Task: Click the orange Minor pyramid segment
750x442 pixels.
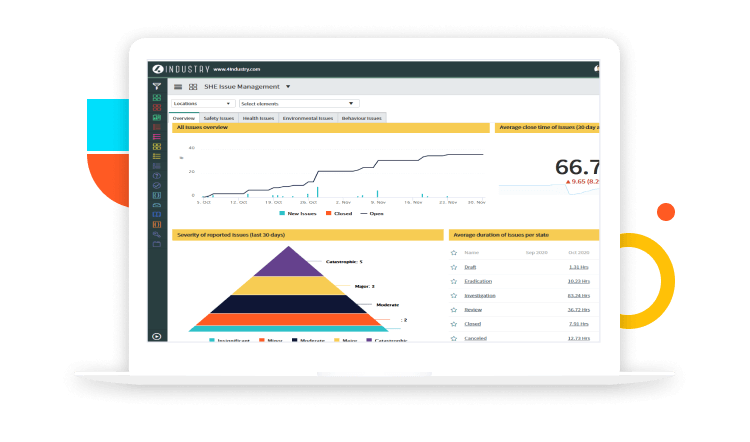Action: point(288,320)
